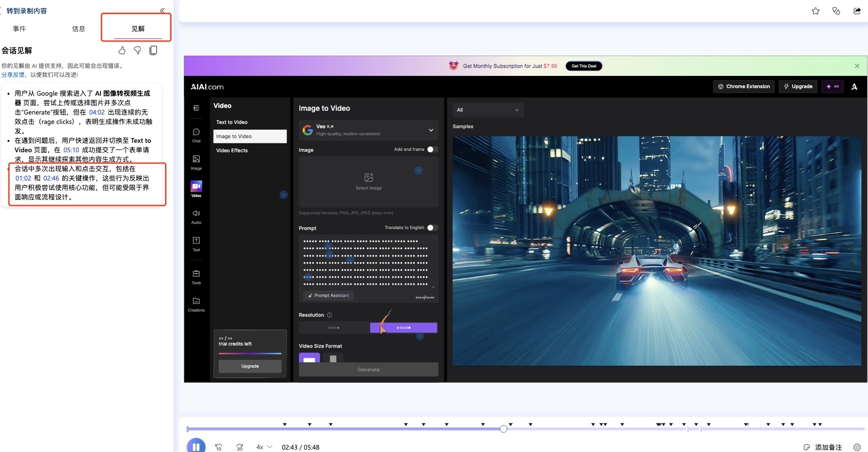Open the Creations folder icon
This screenshot has height=452, width=868.
point(196,304)
